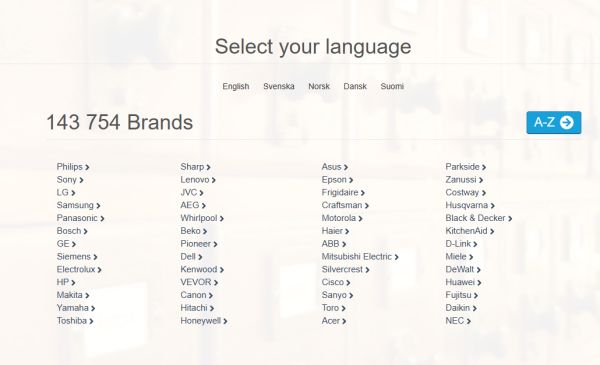Go to the LG brand page
600x365 pixels.
(66, 192)
